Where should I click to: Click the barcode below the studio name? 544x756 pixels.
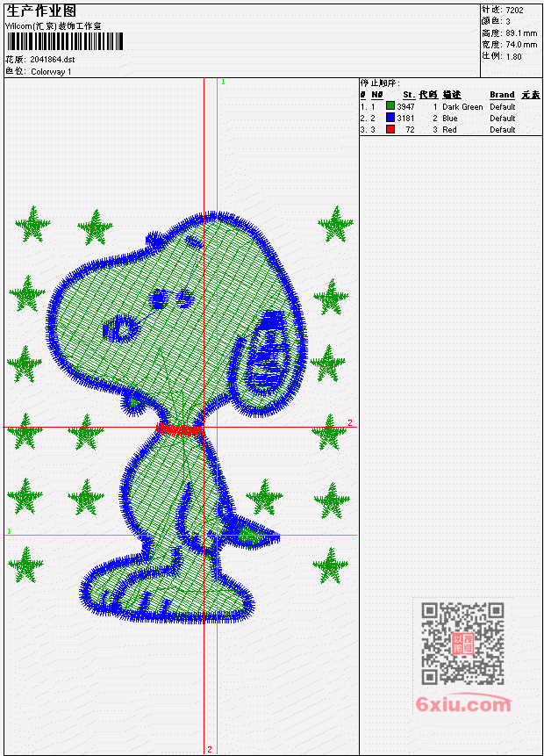(65, 41)
